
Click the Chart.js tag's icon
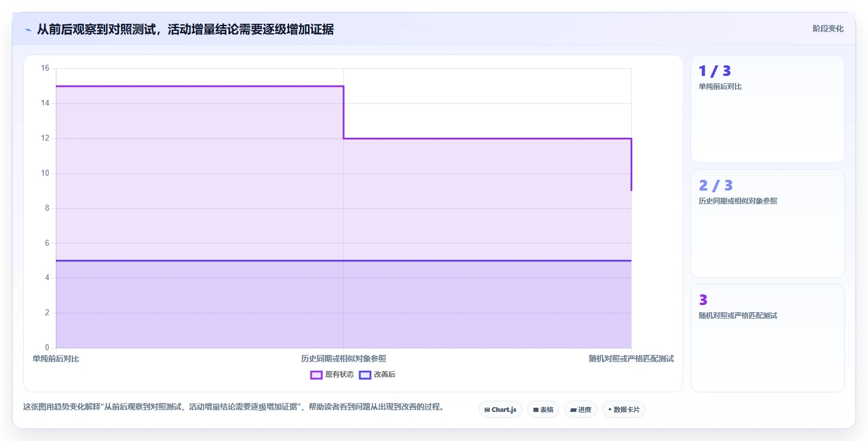[487, 410]
